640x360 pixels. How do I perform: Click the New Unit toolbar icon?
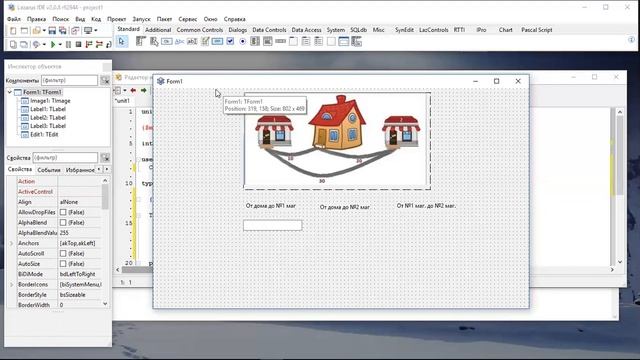click(13, 31)
